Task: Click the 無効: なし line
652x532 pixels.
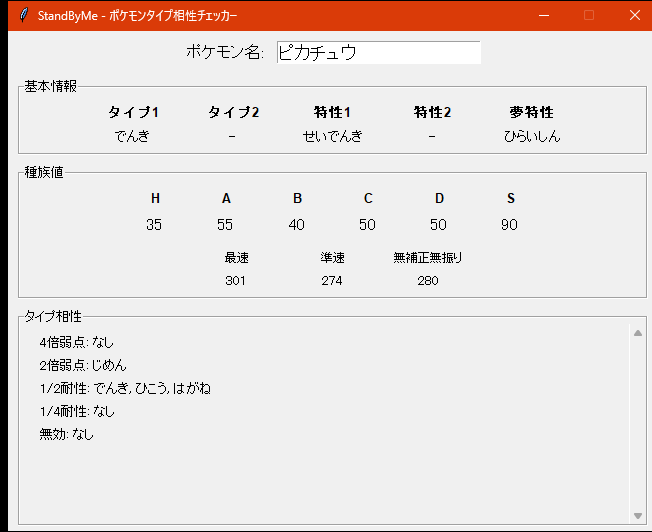Action: tap(67, 434)
